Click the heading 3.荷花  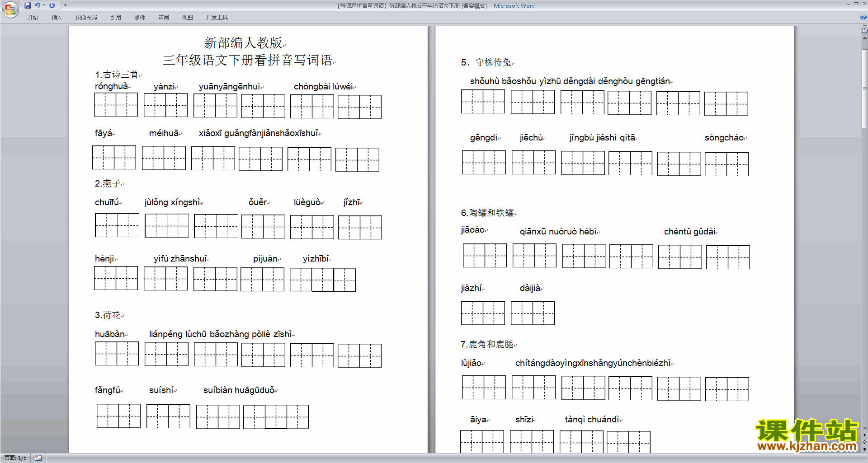tap(108, 315)
